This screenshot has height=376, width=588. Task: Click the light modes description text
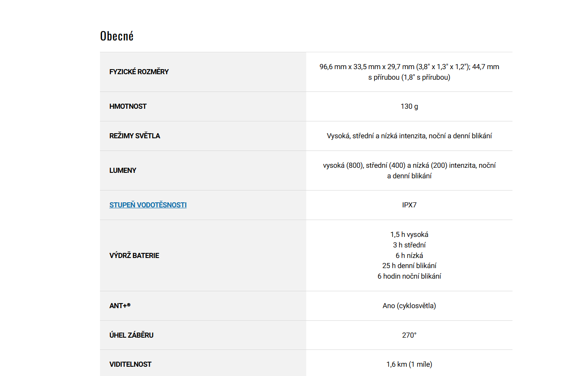pyautogui.click(x=409, y=136)
